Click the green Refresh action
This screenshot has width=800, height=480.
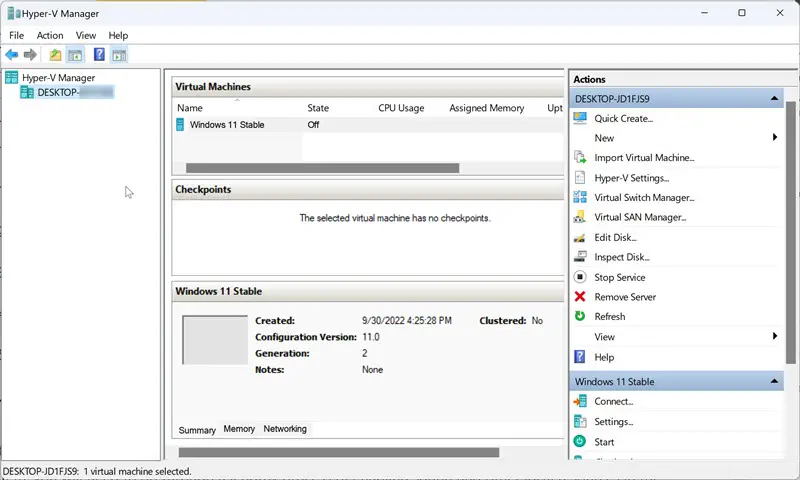609,317
